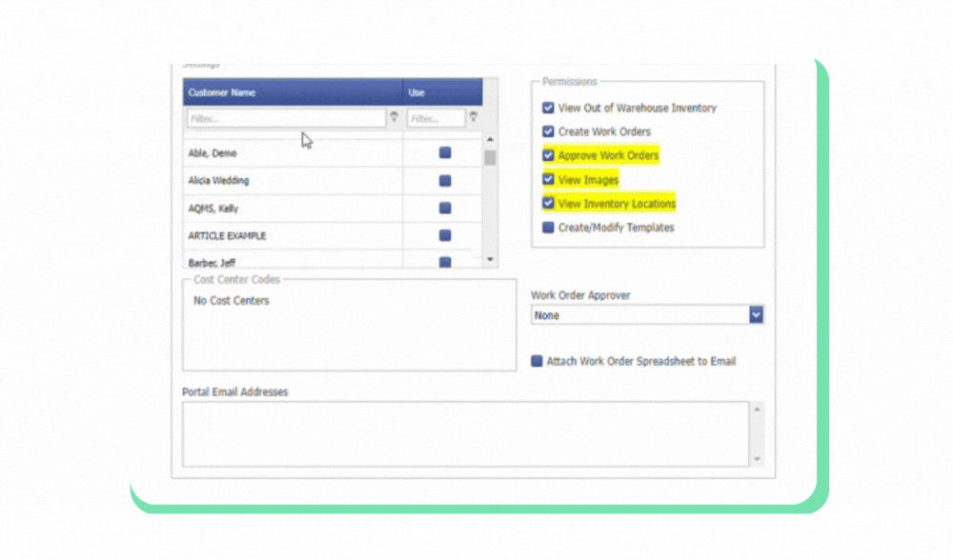Disable View Inventory Locations permission
Screen dimensions: 953x560
[548, 203]
